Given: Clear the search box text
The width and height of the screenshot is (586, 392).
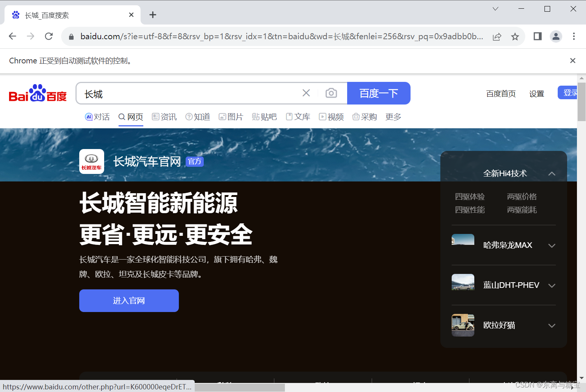Looking at the screenshot, I should (x=306, y=93).
